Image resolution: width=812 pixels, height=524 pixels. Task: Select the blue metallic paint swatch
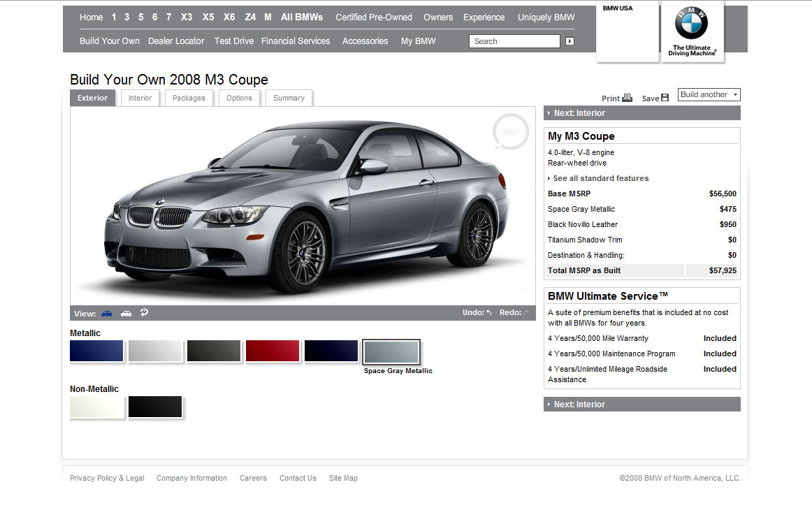pos(96,351)
